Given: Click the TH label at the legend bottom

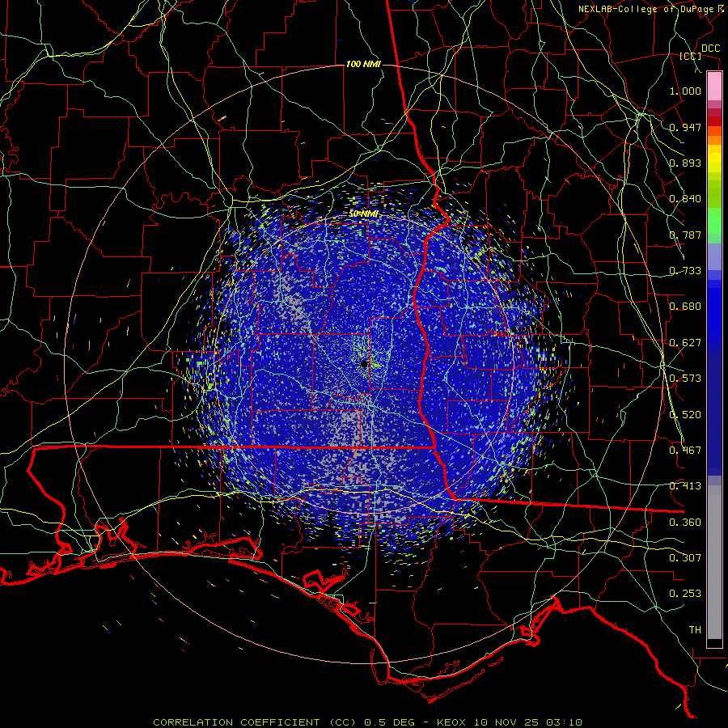Looking at the screenshot, I should [695, 630].
